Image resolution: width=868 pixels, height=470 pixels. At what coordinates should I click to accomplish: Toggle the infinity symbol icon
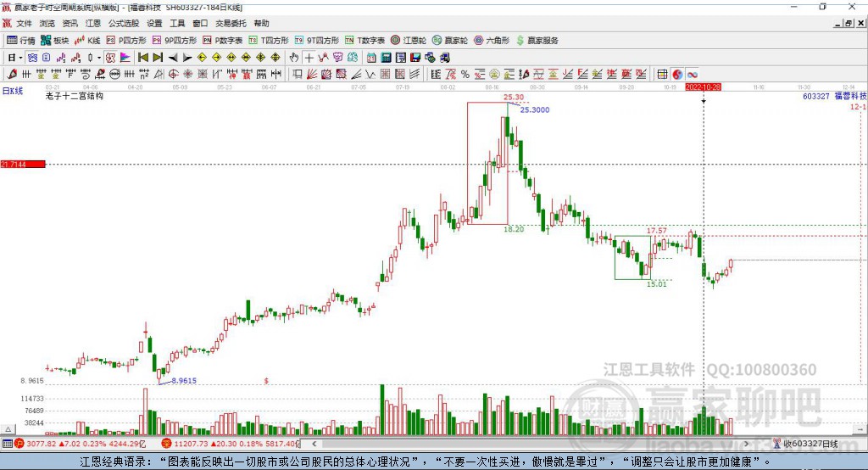pyautogui.click(x=692, y=75)
